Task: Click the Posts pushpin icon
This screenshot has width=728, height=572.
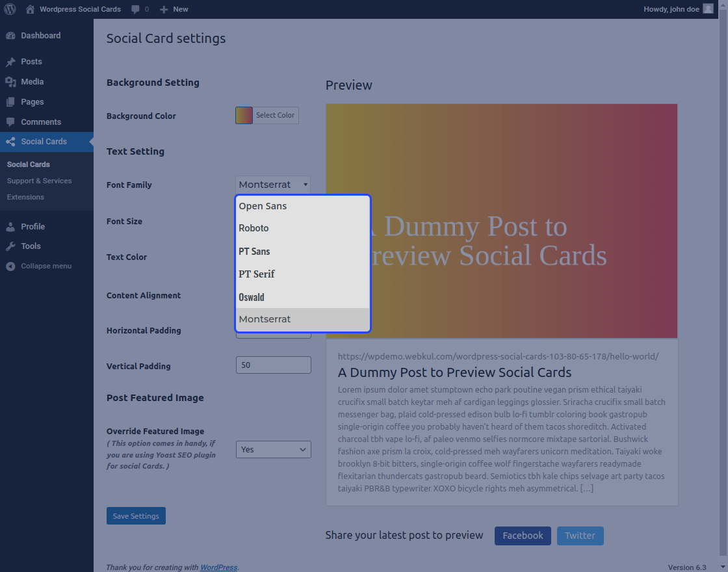Action: 10,62
